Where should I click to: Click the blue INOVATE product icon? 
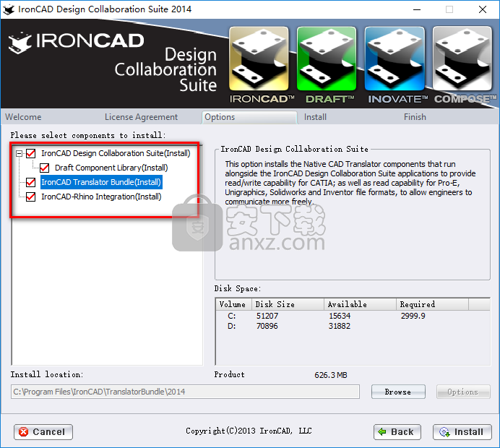tap(395, 59)
